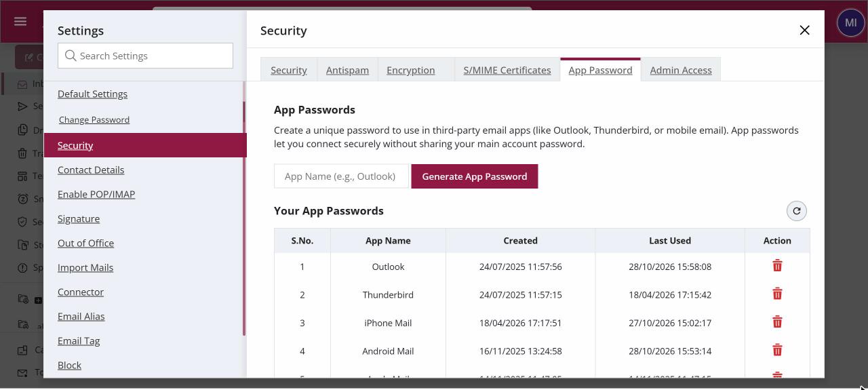Click the Inbox envelope icon in background sidebar
Screen dimensions: 868x390
[22, 84]
